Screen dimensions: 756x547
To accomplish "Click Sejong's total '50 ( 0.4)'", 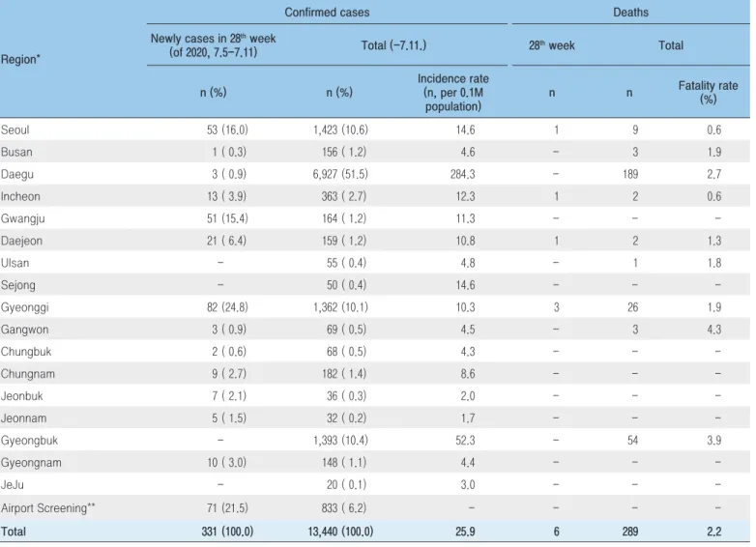I will click(346, 285).
